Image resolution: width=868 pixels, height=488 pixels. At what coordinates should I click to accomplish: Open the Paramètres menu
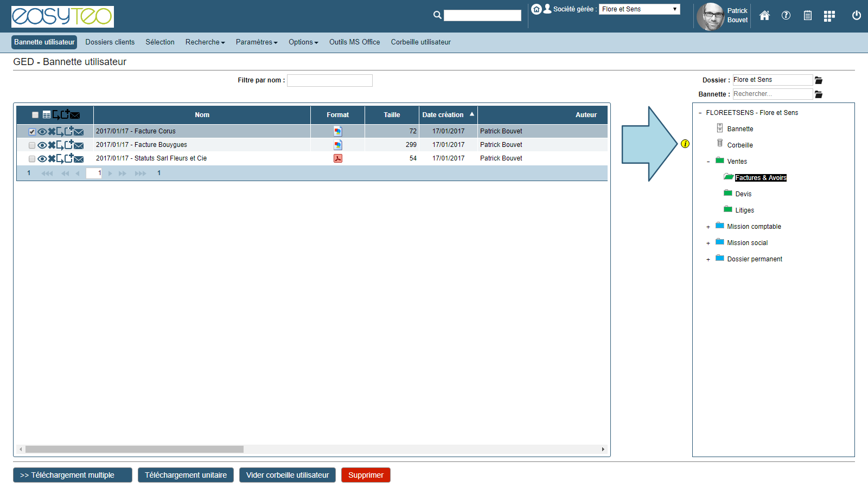pos(256,42)
